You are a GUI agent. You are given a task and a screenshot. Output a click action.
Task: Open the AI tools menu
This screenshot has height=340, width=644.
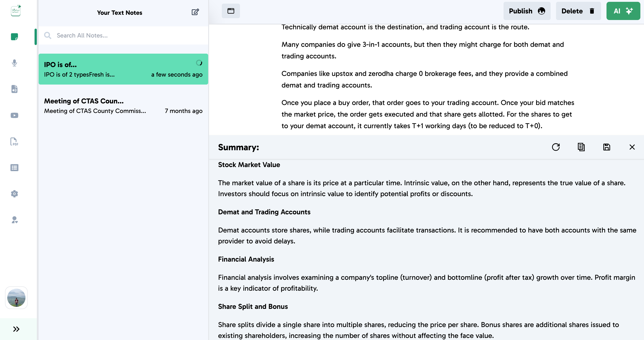pyautogui.click(x=623, y=11)
